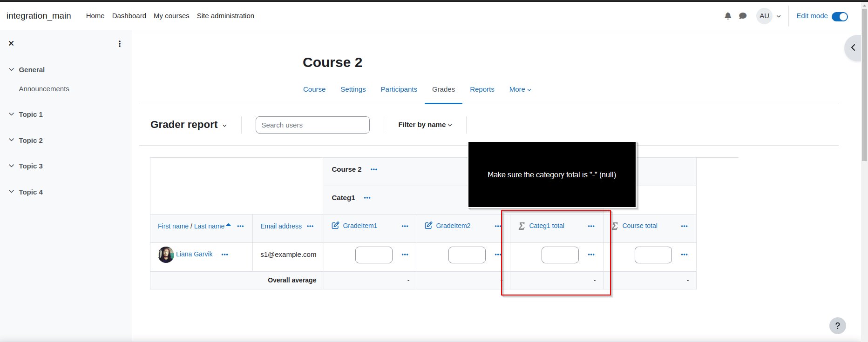
Task: Open Liana Garvik's name link
Action: pos(194,254)
